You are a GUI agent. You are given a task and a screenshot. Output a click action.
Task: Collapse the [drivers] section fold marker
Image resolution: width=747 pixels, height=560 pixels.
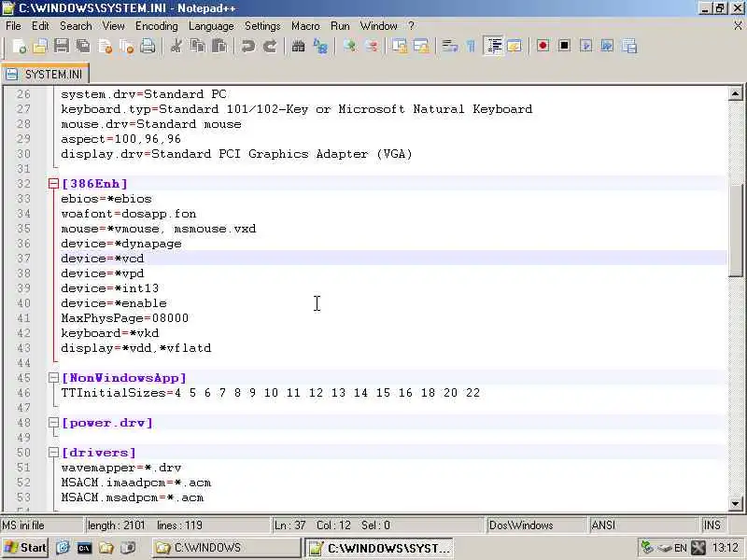click(x=53, y=453)
